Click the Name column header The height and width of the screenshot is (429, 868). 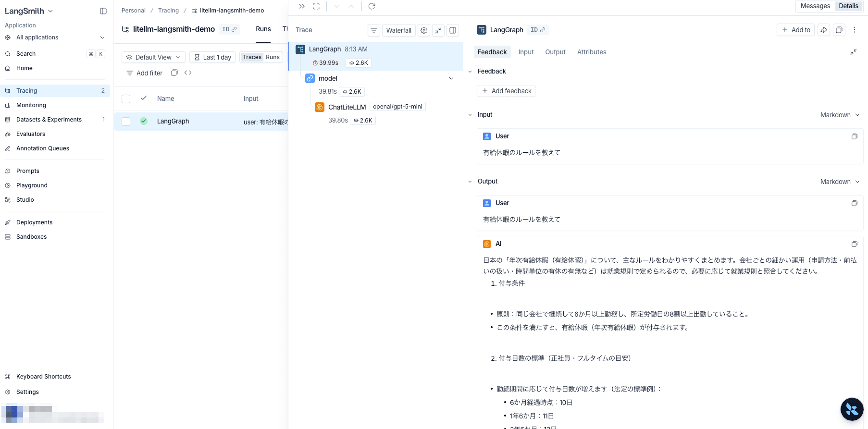[x=166, y=98]
